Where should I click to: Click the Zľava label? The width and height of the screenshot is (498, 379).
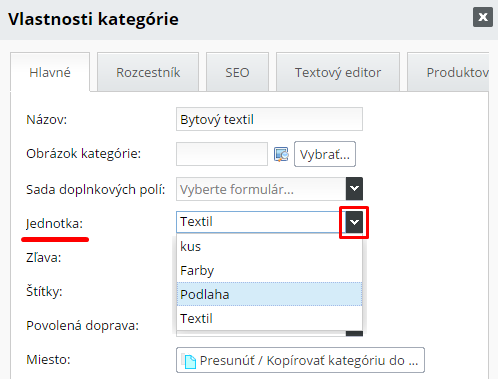(44, 257)
